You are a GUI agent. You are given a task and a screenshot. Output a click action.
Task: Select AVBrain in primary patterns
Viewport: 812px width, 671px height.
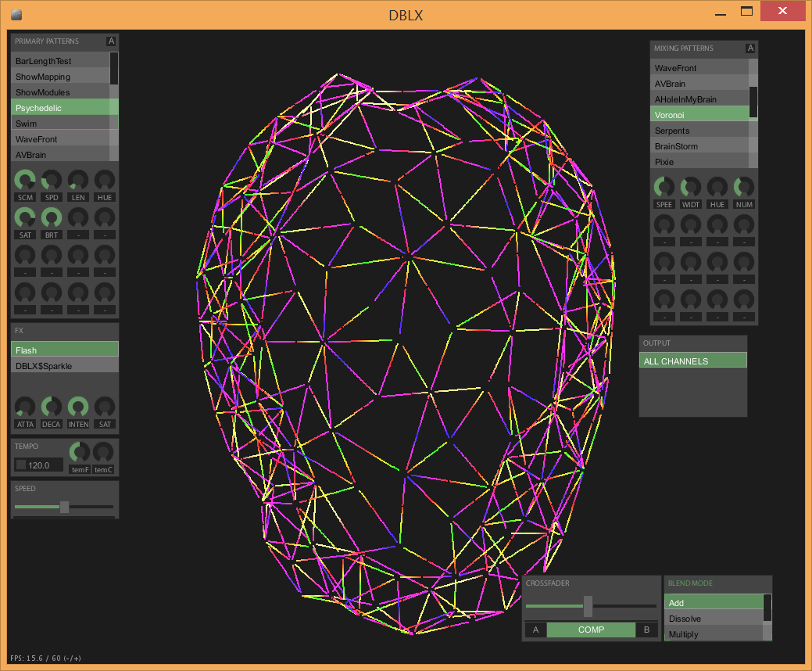[61, 154]
